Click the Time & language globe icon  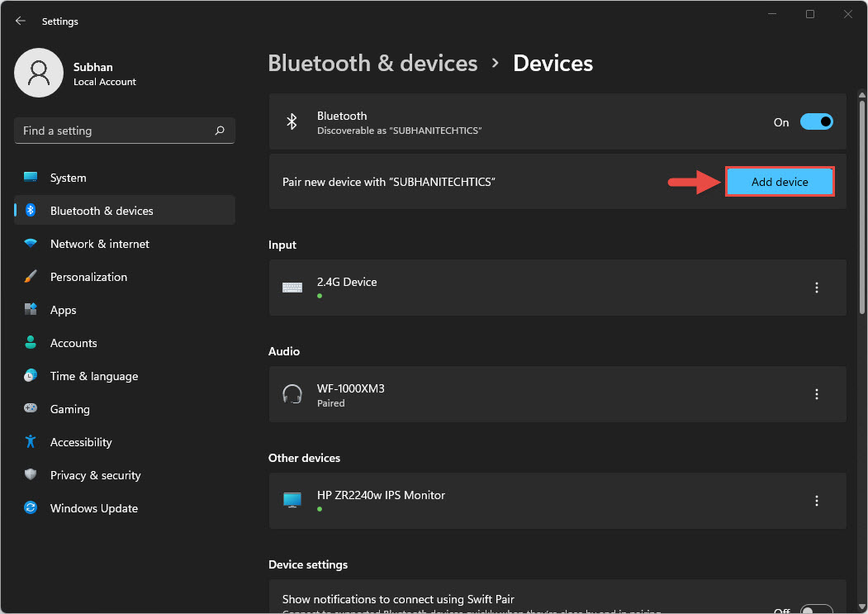(31, 376)
